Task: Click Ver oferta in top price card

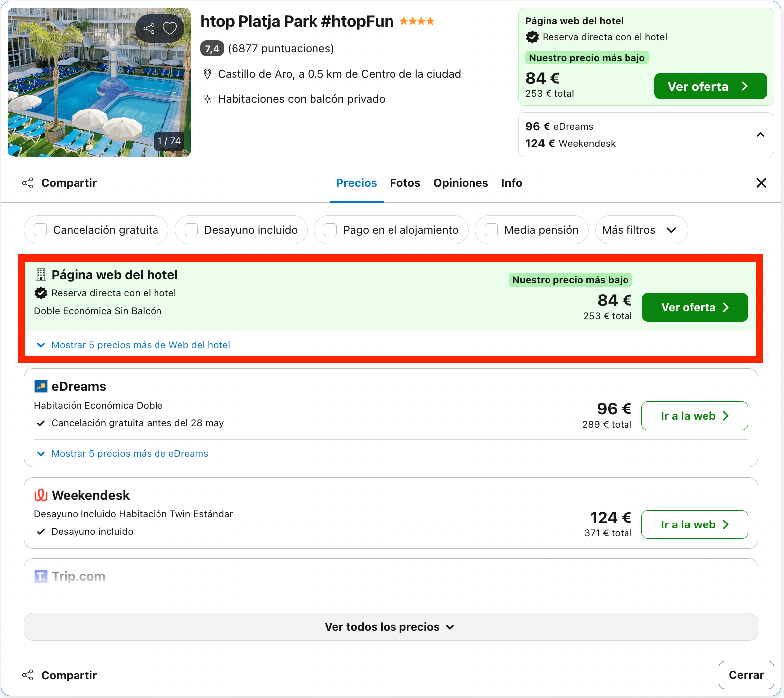Action: (x=710, y=86)
